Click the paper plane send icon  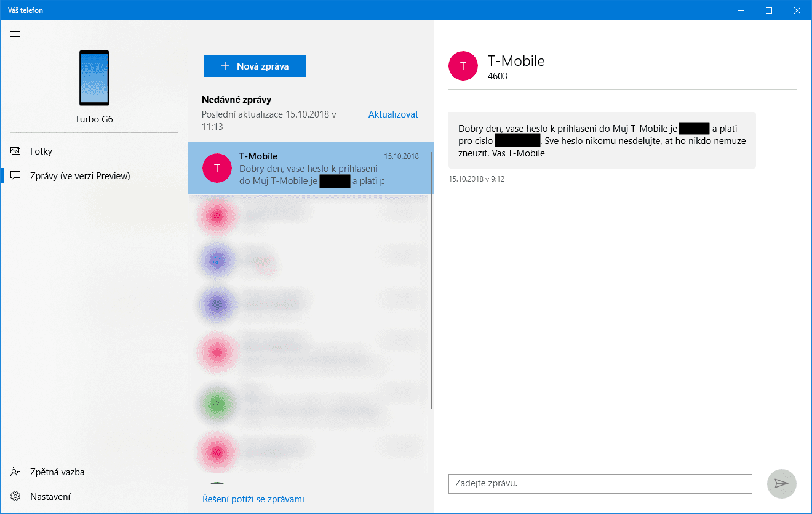click(781, 484)
